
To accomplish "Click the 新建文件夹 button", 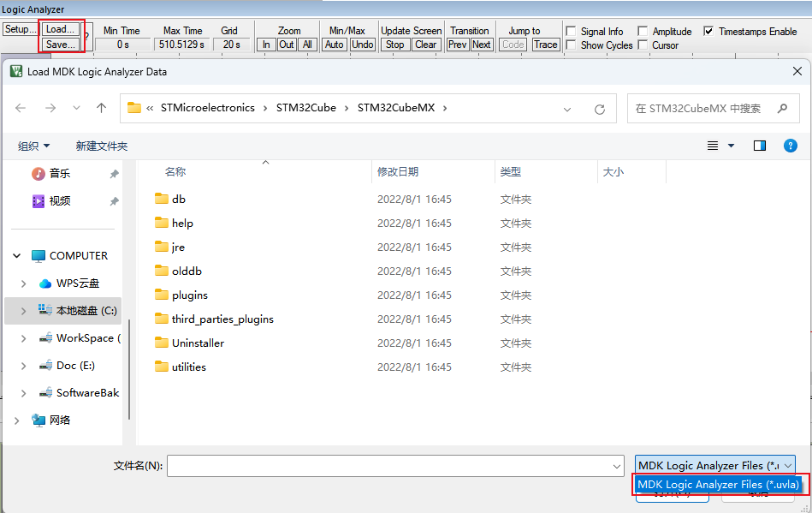I will tap(101, 146).
